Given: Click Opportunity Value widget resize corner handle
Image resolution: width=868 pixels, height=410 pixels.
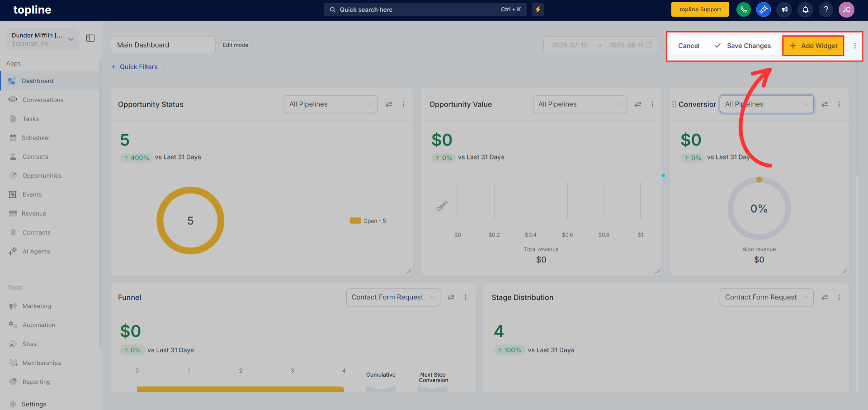Looking at the screenshot, I should [658, 271].
